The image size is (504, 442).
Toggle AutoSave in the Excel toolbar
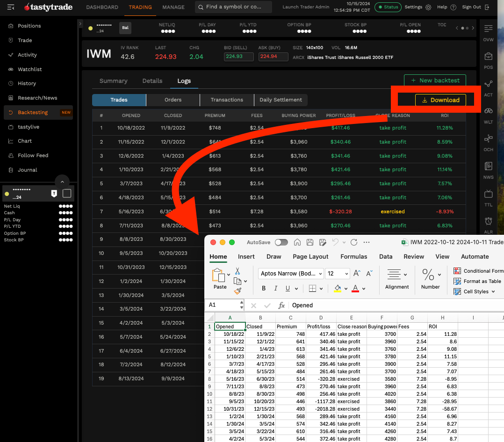281,242
